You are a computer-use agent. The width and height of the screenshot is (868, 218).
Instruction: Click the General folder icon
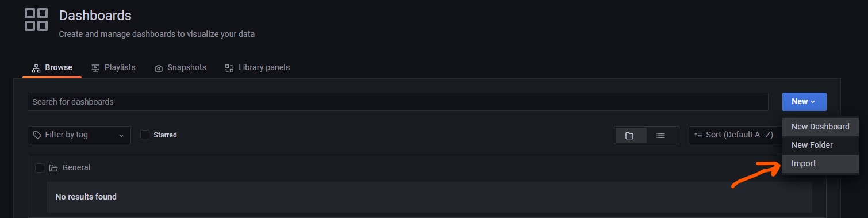coord(53,168)
